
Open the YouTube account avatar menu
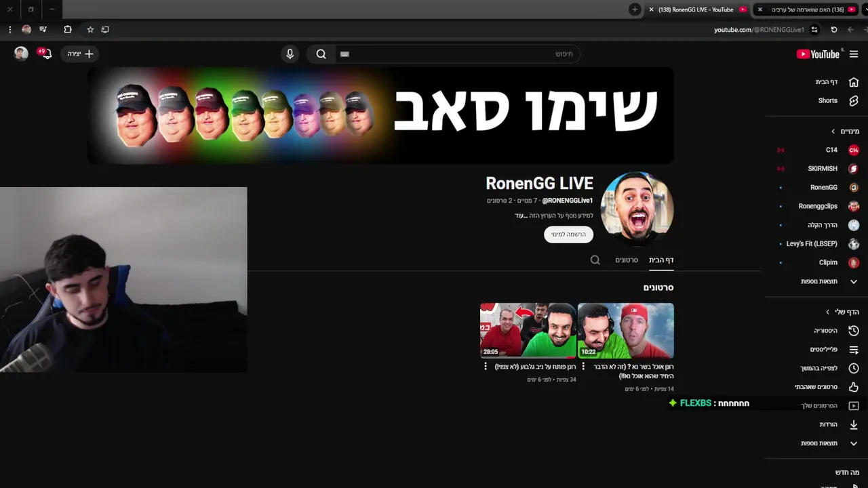point(21,54)
